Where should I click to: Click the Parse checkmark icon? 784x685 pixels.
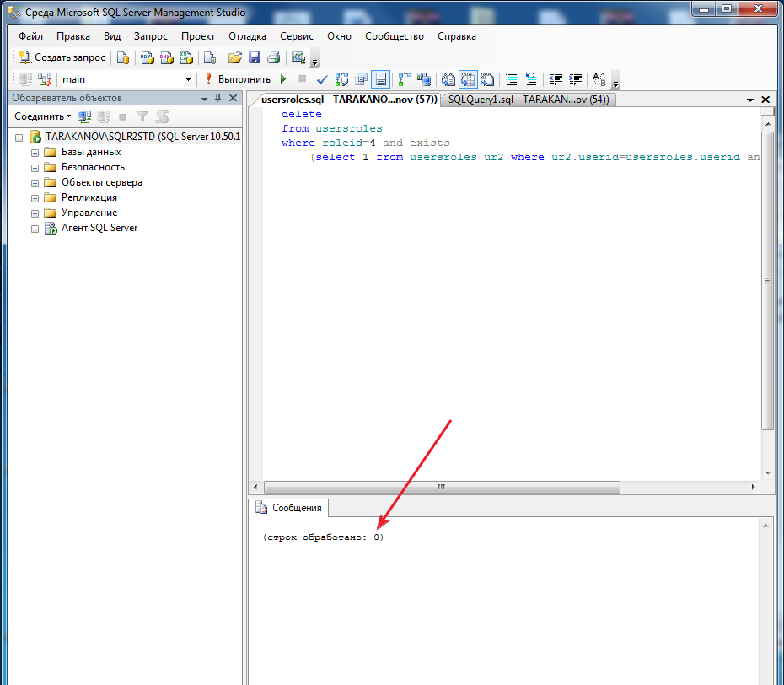(x=322, y=79)
